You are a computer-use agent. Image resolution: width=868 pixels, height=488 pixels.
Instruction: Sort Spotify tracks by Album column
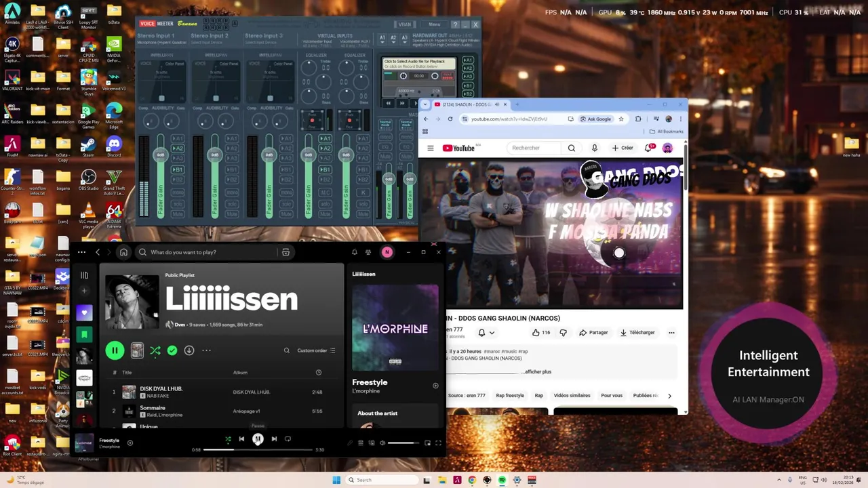point(240,372)
